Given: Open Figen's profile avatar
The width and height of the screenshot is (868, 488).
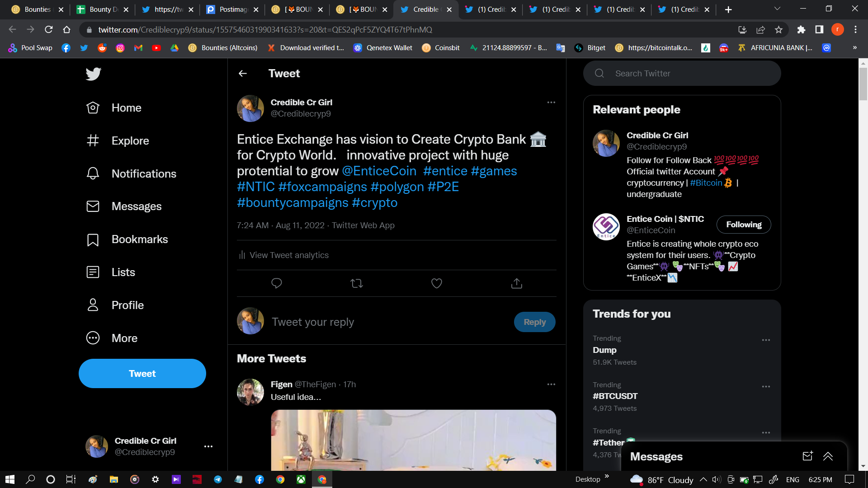Looking at the screenshot, I should pyautogui.click(x=250, y=392).
